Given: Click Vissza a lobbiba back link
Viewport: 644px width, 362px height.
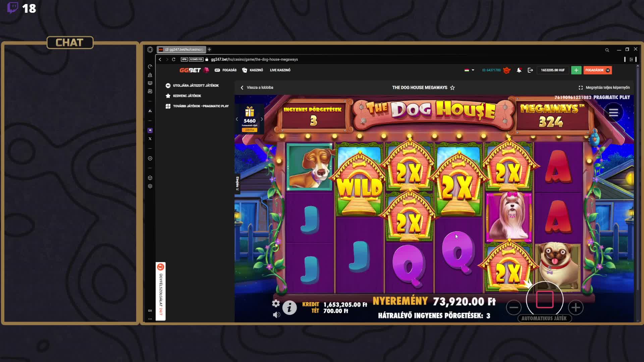Looking at the screenshot, I should [257, 87].
